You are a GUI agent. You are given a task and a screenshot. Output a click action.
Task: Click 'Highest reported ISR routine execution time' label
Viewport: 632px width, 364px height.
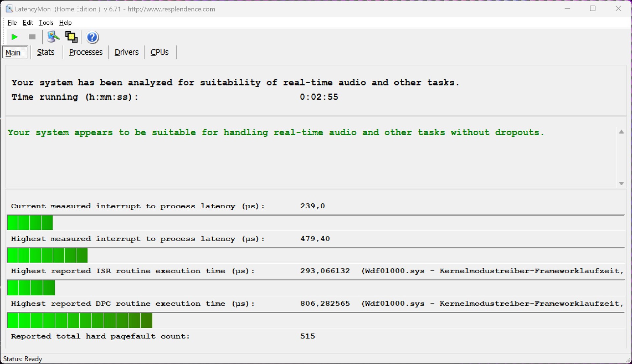pyautogui.click(x=133, y=271)
